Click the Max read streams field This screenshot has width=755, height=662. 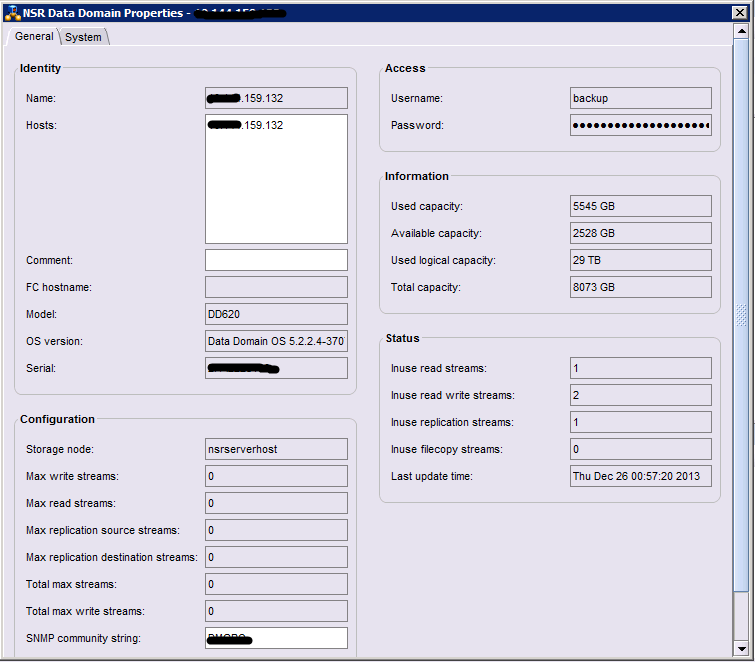click(x=276, y=503)
